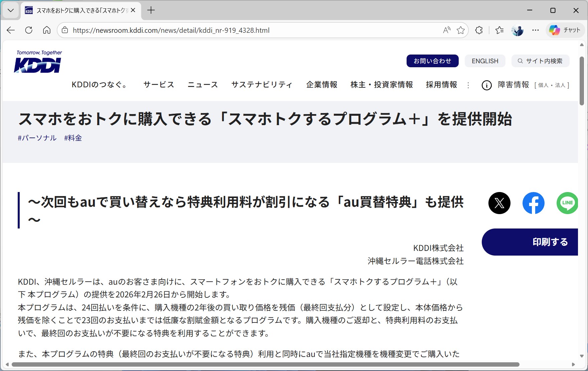
Task: Open the tab search chevron dropdown
Action: click(10, 10)
